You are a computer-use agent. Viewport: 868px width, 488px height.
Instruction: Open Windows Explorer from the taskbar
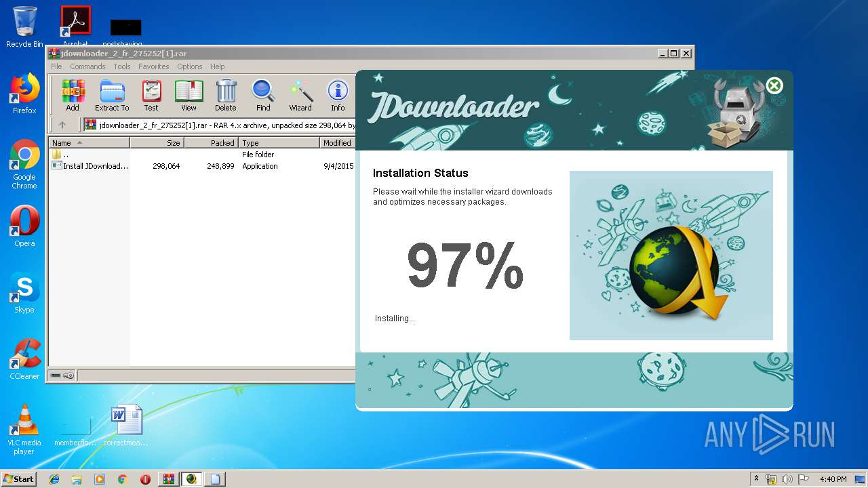coord(77,479)
